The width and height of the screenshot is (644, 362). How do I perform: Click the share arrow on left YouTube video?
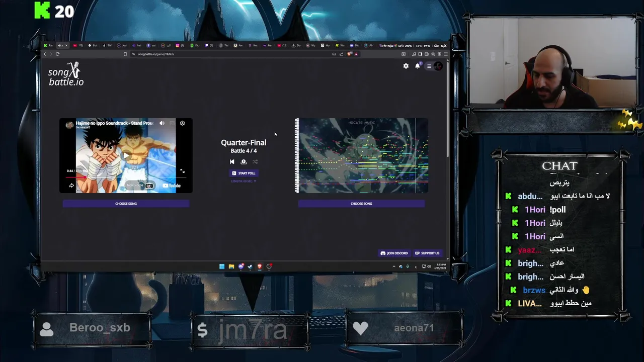tap(71, 186)
